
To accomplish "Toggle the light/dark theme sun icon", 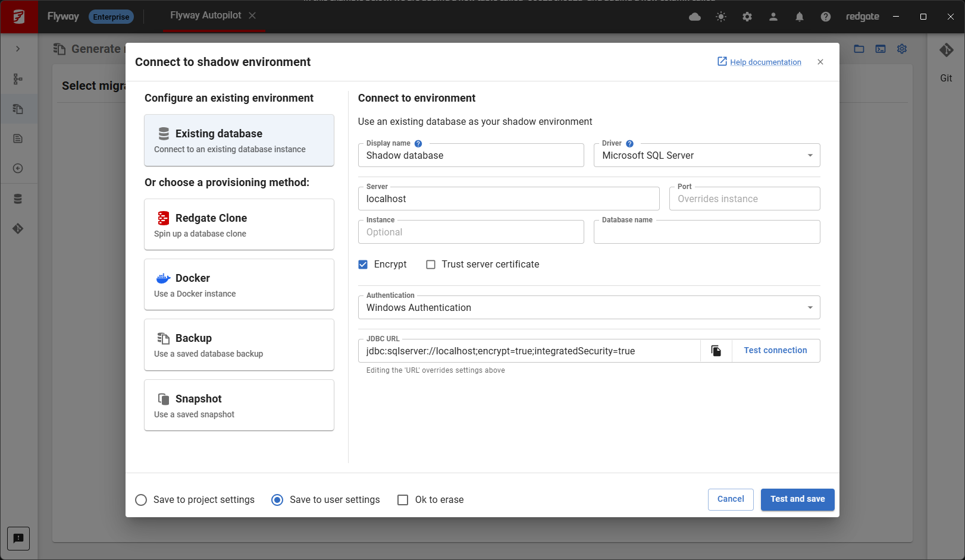I will click(721, 17).
